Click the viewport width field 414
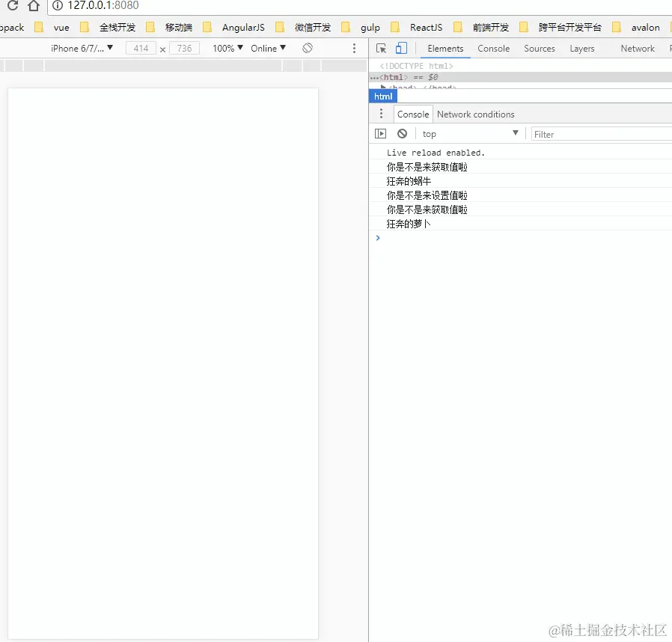Image resolution: width=672 pixels, height=642 pixels. point(141,49)
